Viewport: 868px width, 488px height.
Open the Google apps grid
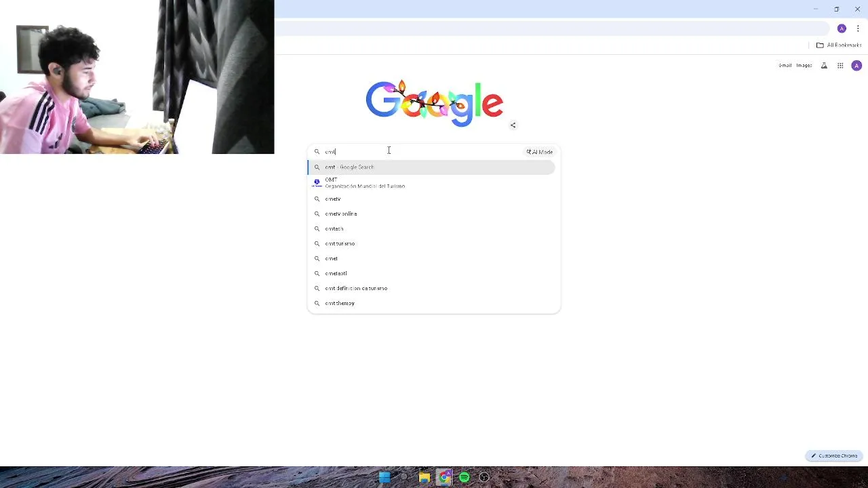tap(840, 66)
